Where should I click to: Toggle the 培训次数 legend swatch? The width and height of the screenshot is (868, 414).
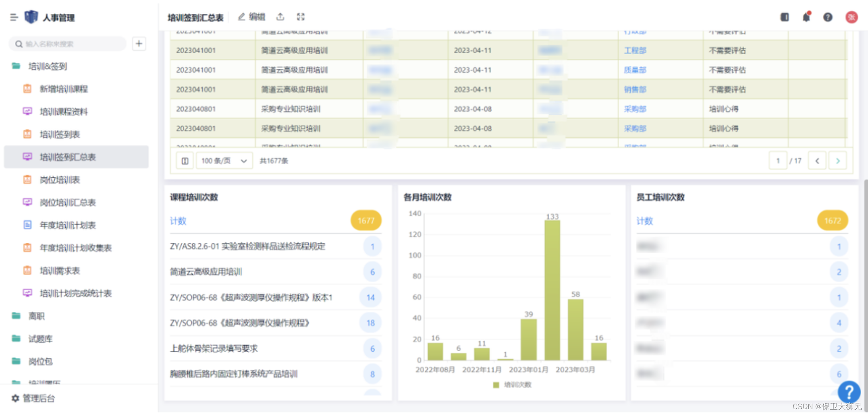(496, 385)
